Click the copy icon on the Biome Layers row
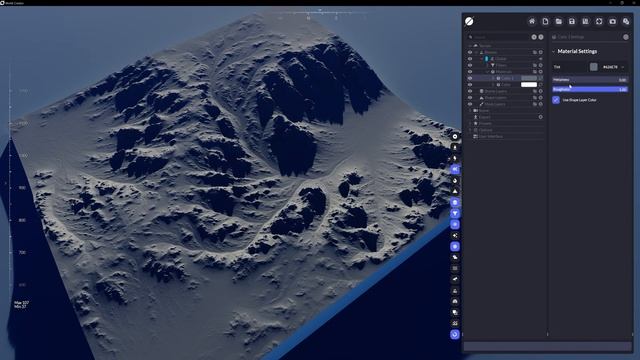 click(535, 91)
